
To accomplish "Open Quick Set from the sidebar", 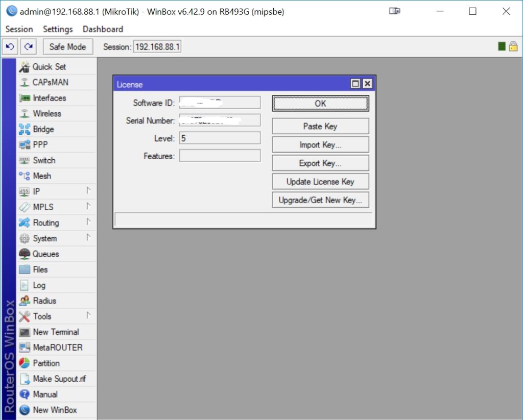I will pyautogui.click(x=56, y=67).
